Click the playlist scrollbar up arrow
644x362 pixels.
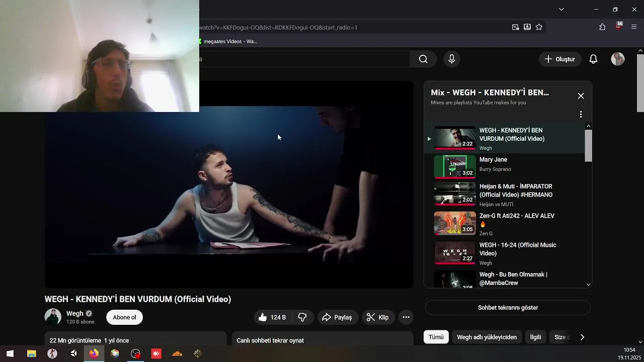589,126
